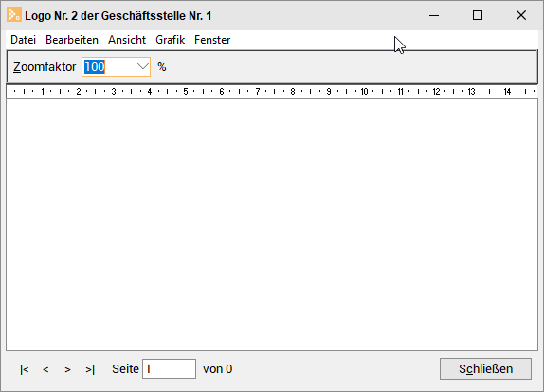Go to first page with |< button
This screenshot has width=544, height=392.
coord(25,369)
